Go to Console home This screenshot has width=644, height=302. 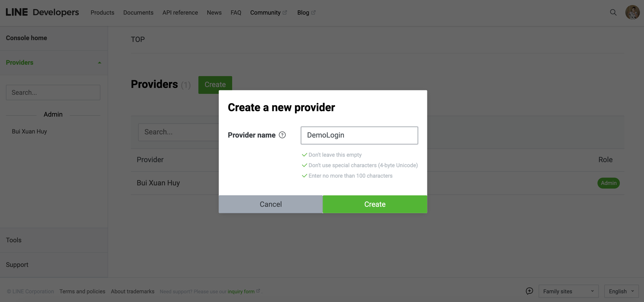27,38
